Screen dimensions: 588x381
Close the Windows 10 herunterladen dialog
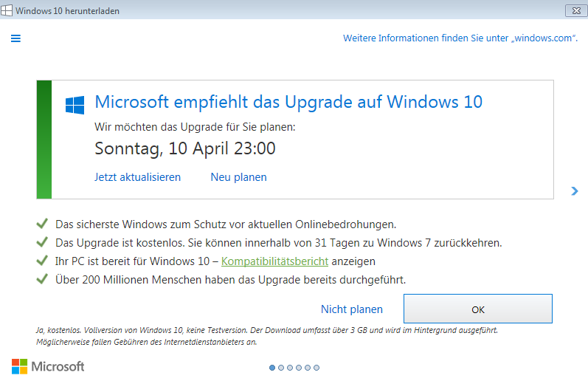pyautogui.click(x=576, y=11)
